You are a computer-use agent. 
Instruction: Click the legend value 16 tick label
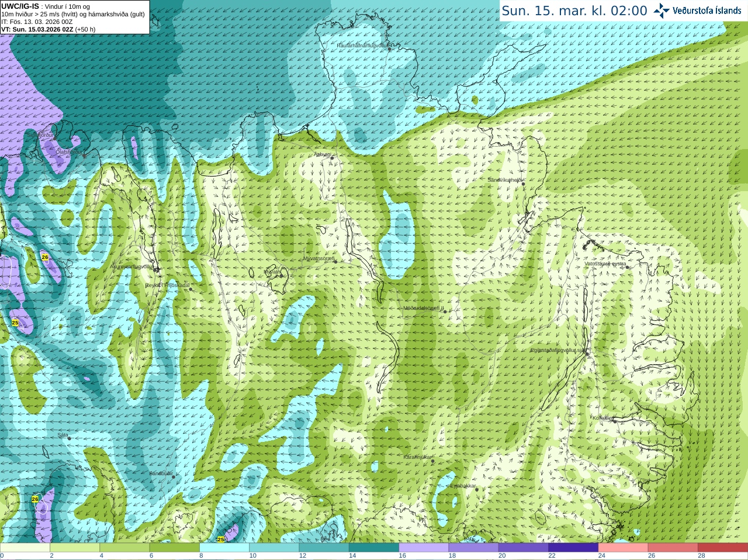402,556
